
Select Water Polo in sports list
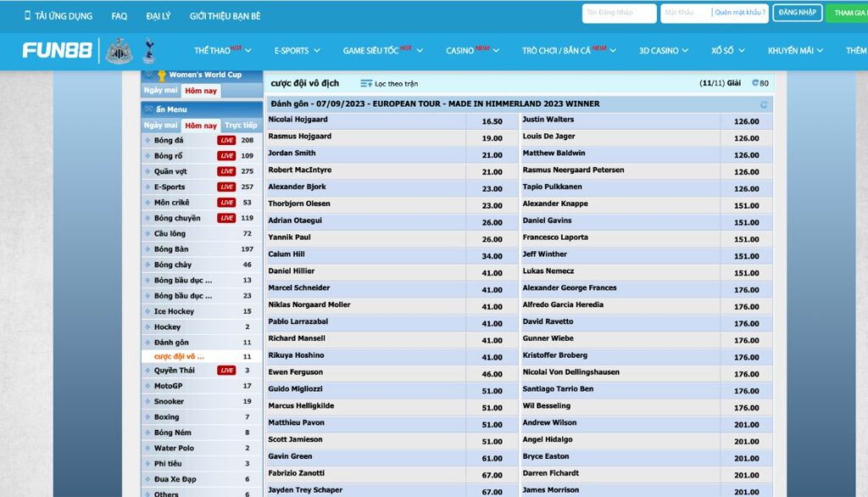(202, 448)
